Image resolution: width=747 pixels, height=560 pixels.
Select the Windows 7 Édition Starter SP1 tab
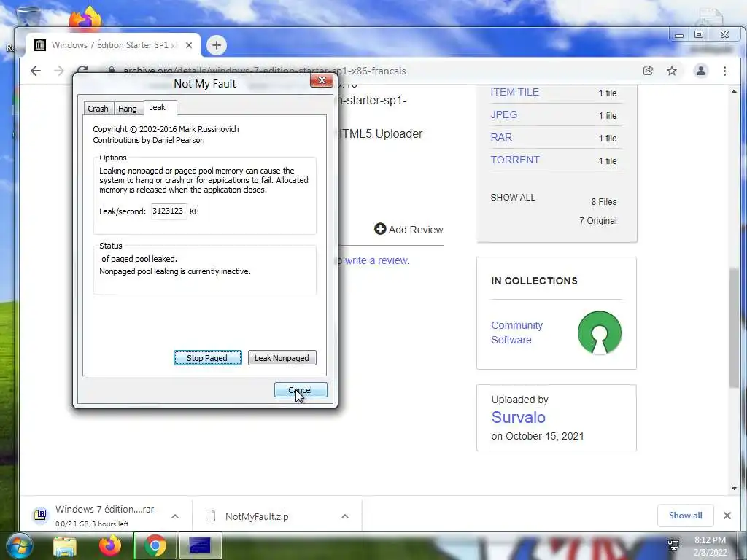click(113, 45)
